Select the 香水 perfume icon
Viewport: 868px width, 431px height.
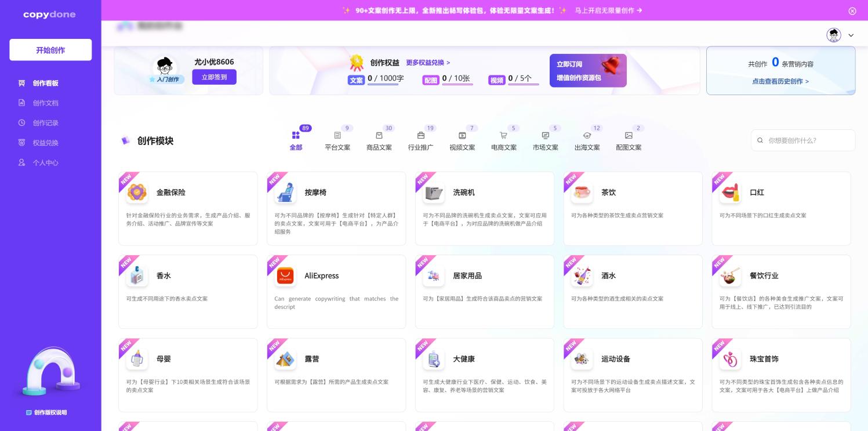click(x=137, y=276)
